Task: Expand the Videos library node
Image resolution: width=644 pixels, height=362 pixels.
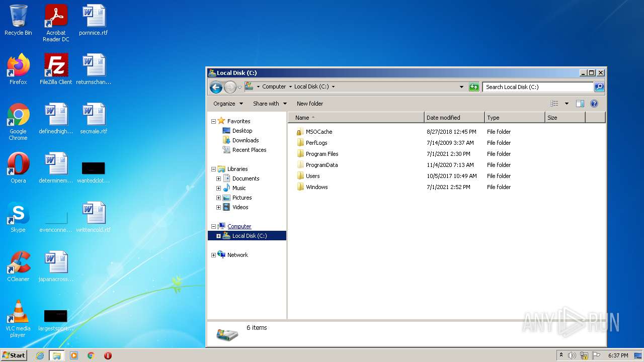Action: coord(218,207)
